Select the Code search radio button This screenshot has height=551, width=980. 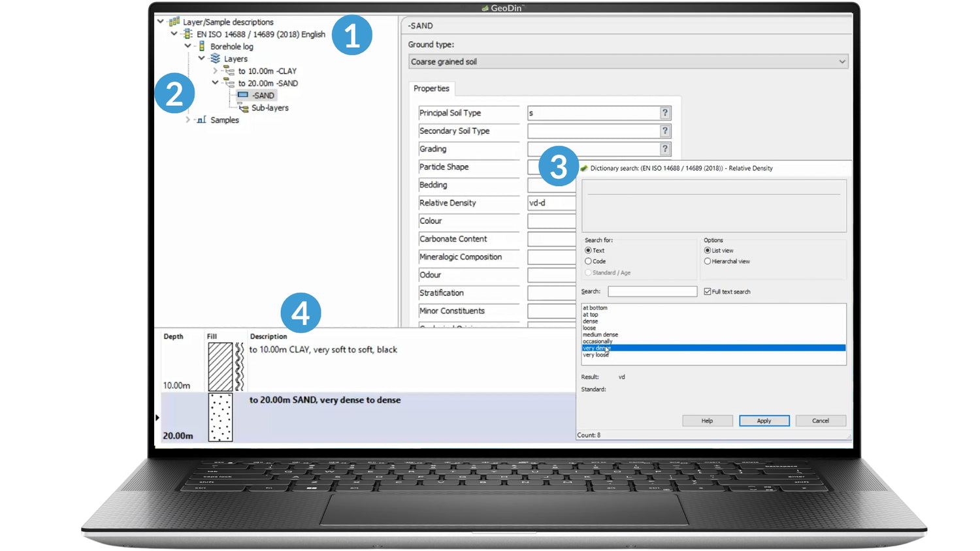(588, 261)
